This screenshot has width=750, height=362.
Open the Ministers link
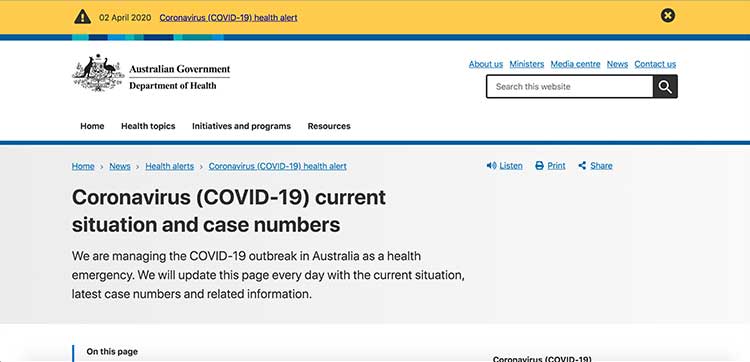click(527, 64)
